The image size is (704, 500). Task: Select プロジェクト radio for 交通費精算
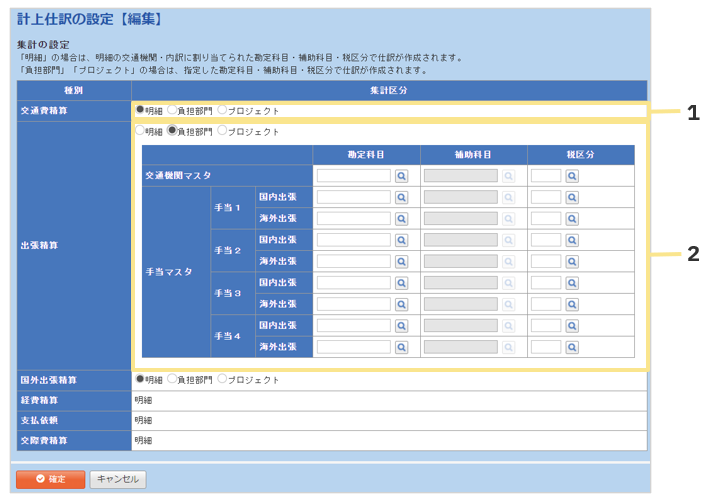(222, 110)
